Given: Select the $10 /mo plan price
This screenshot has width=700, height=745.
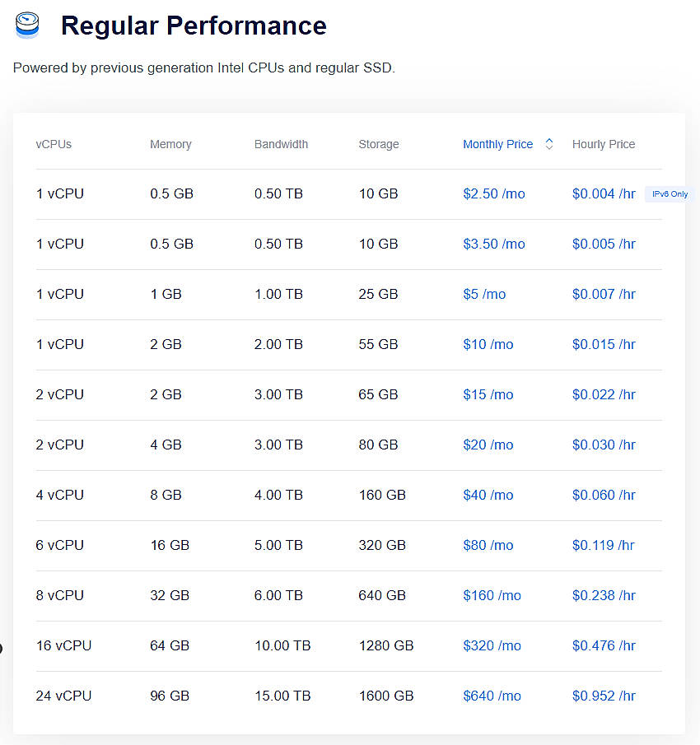Looking at the screenshot, I should click(488, 344).
